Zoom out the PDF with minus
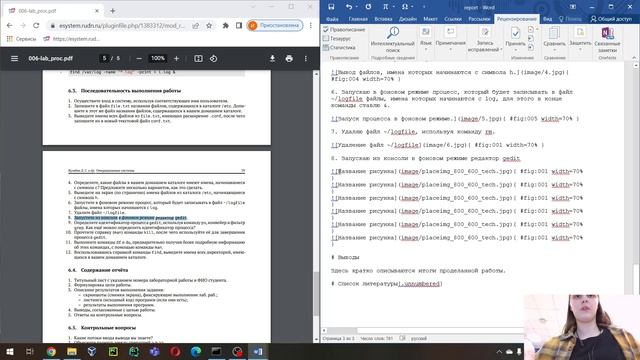Screen dimensions: 640x360 pos(139,58)
